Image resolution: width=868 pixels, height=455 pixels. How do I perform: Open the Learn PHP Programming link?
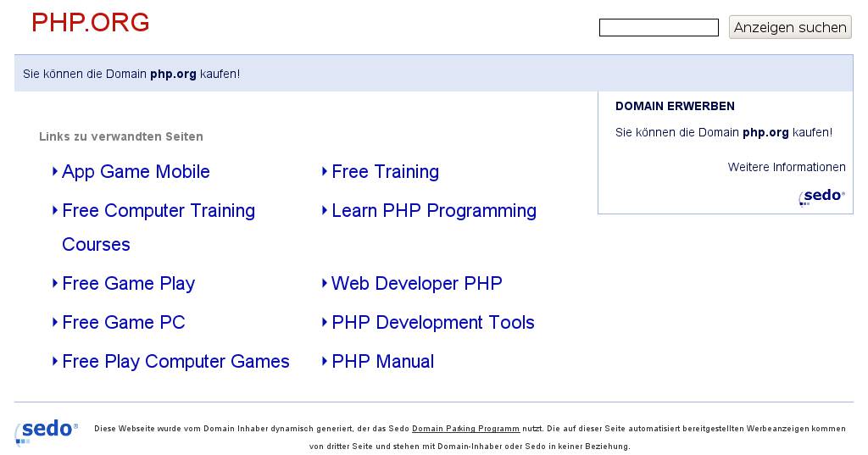433,211
